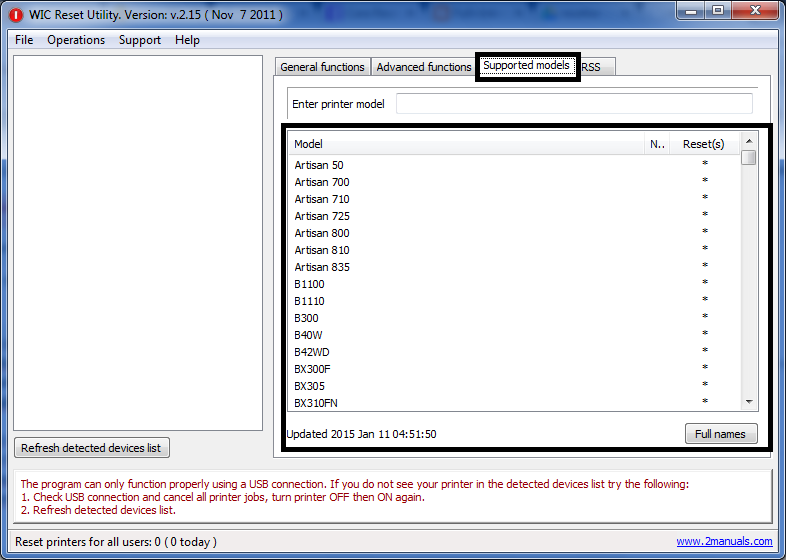Screen dimensions: 786x560
Task: Click the reset asterisk in B1100 row
Action: click(x=705, y=282)
